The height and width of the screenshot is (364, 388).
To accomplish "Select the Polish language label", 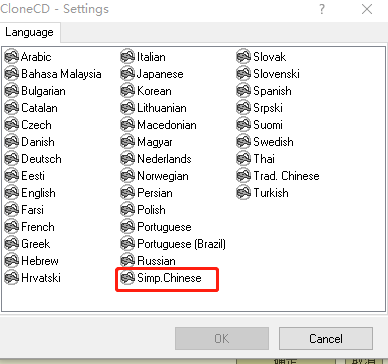I will (151, 210).
